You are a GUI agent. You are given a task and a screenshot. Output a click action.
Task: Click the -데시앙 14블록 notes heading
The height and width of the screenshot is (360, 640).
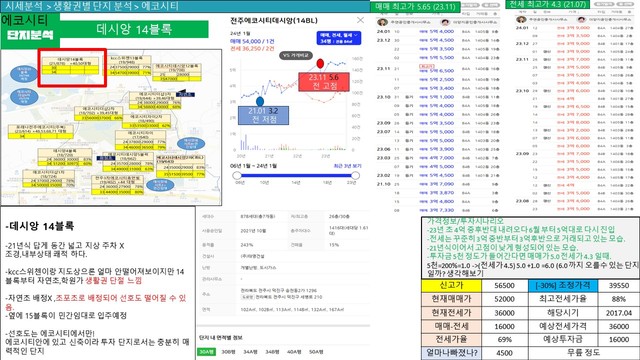tap(40, 226)
